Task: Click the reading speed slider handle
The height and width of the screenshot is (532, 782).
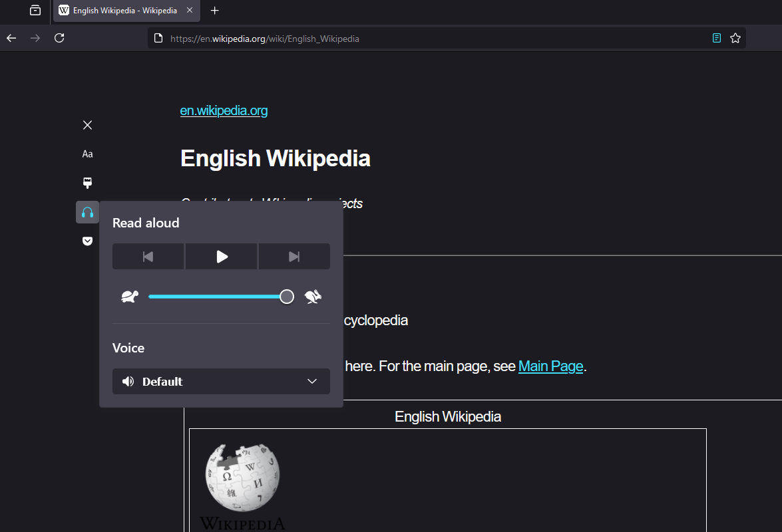Action: coord(287,297)
